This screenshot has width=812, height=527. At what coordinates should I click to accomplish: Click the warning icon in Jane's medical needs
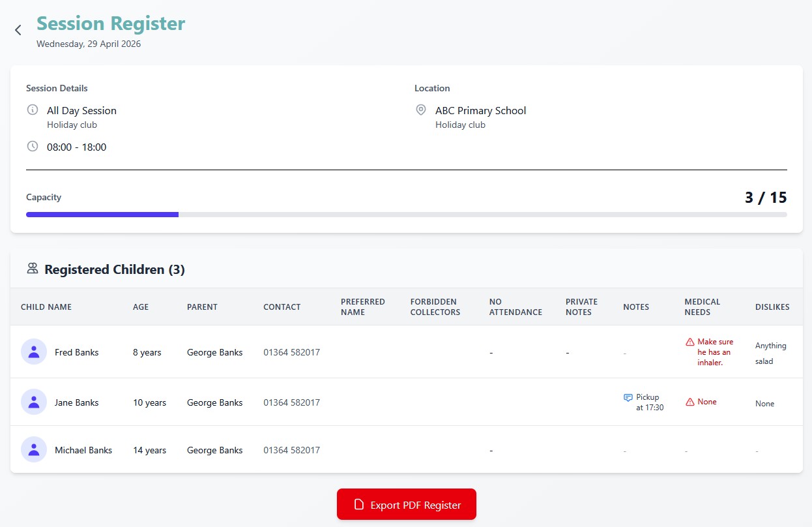pyautogui.click(x=689, y=402)
